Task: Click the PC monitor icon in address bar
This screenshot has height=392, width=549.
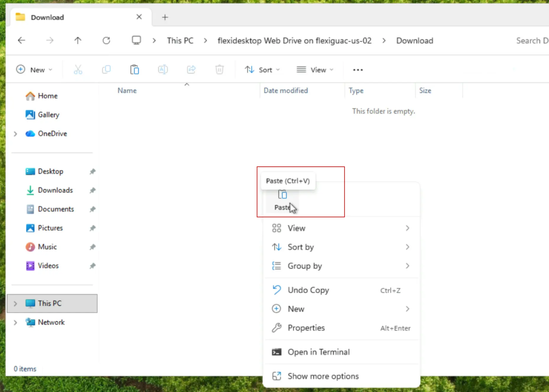Action: pyautogui.click(x=136, y=40)
